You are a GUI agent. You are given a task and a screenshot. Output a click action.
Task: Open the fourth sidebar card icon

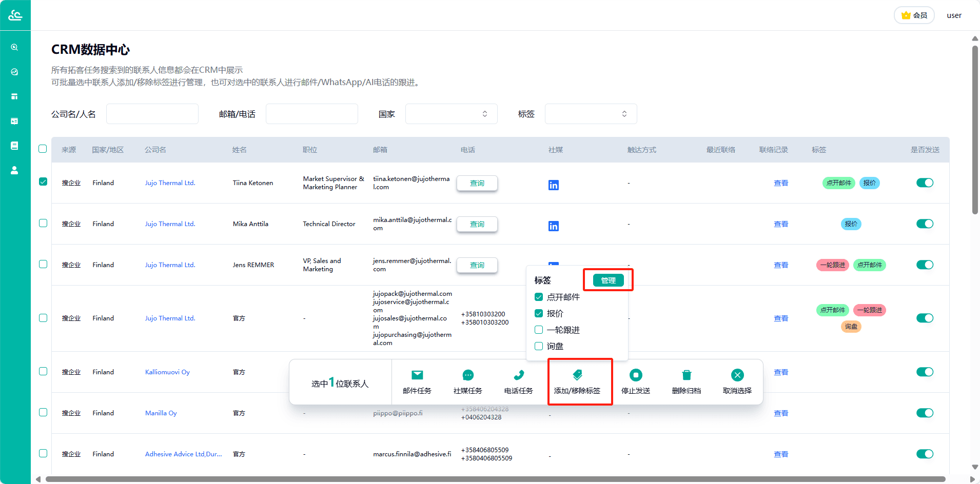tap(14, 121)
